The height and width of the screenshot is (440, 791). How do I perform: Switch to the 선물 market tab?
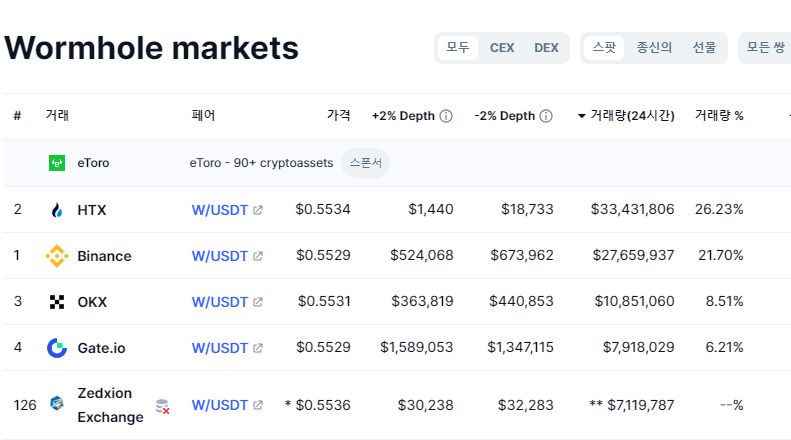coord(704,47)
